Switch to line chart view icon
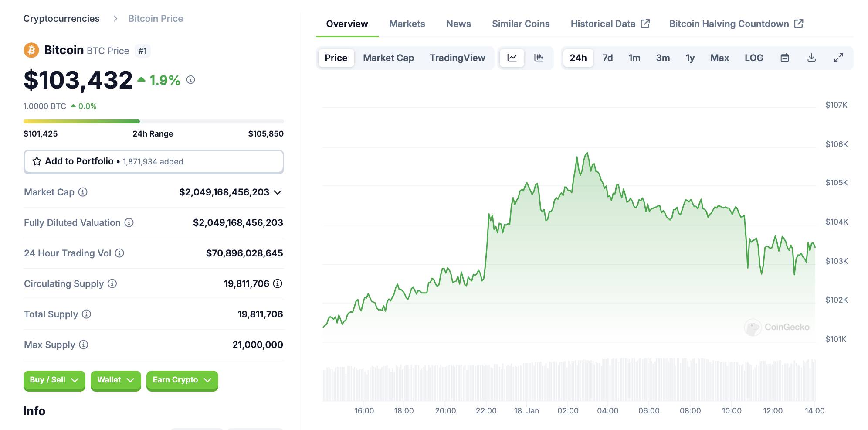 click(x=512, y=58)
